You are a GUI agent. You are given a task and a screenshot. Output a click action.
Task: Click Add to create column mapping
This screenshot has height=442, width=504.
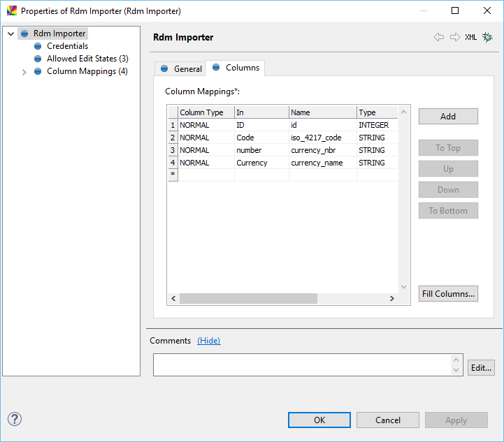pos(448,117)
